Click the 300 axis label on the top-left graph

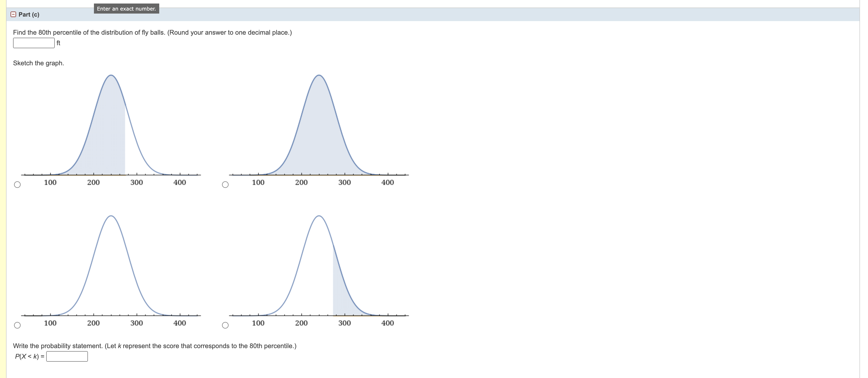pos(136,182)
